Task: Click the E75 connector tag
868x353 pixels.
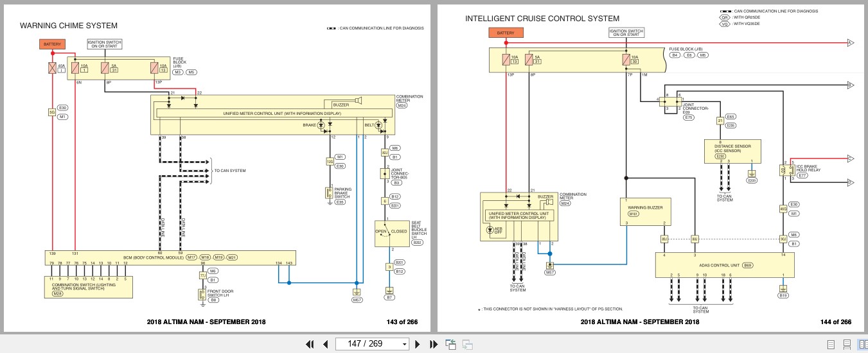Action: coord(689,117)
